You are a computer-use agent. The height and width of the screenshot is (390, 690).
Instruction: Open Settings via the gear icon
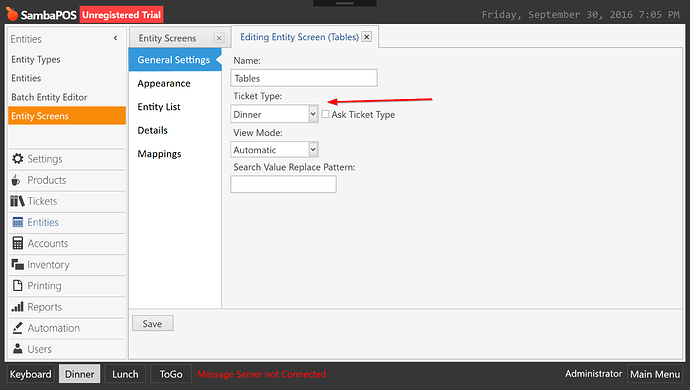click(18, 159)
